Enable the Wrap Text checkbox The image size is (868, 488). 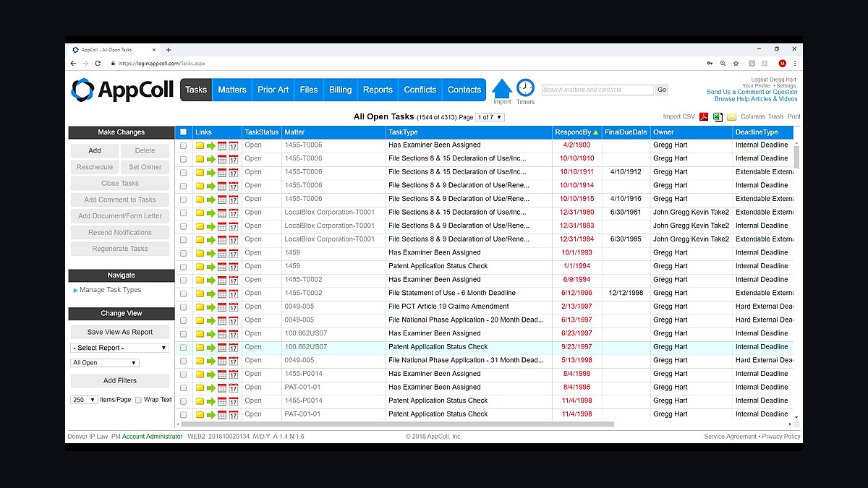point(138,400)
